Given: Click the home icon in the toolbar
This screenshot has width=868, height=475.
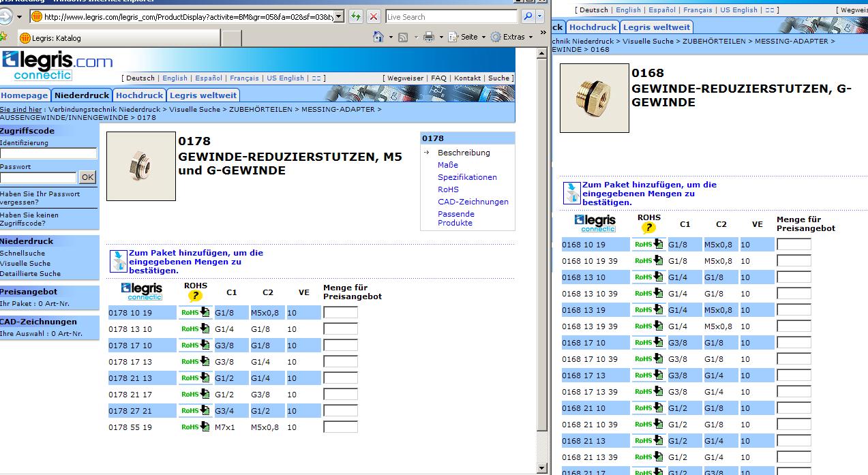Looking at the screenshot, I should click(x=378, y=37).
